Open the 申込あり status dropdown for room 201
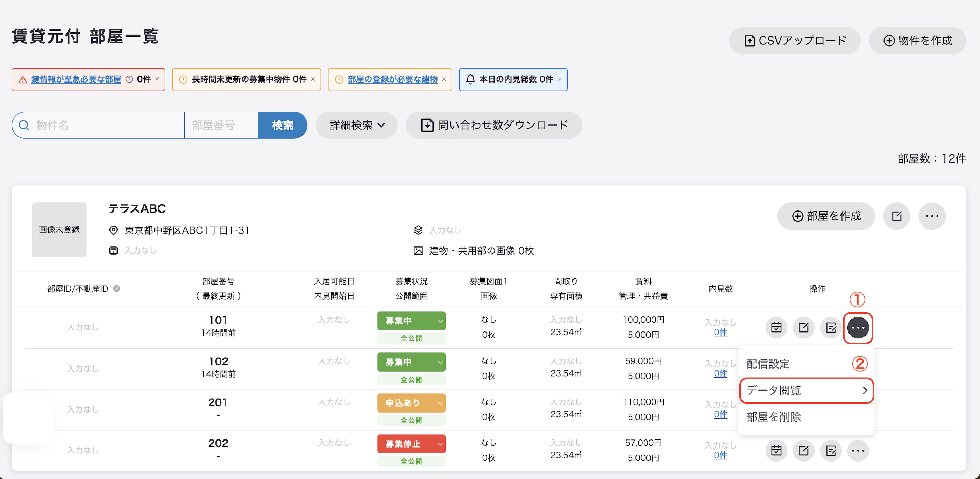 pos(411,403)
